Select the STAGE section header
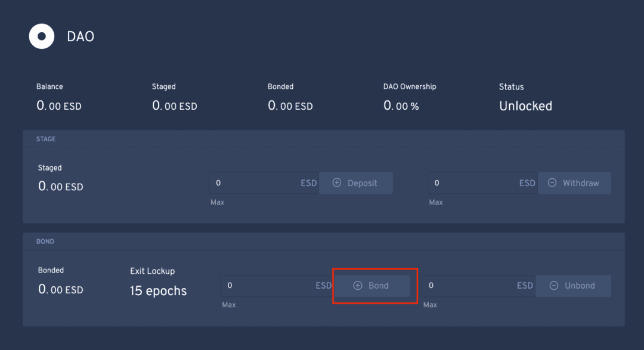The image size is (644, 350). pos(46,139)
